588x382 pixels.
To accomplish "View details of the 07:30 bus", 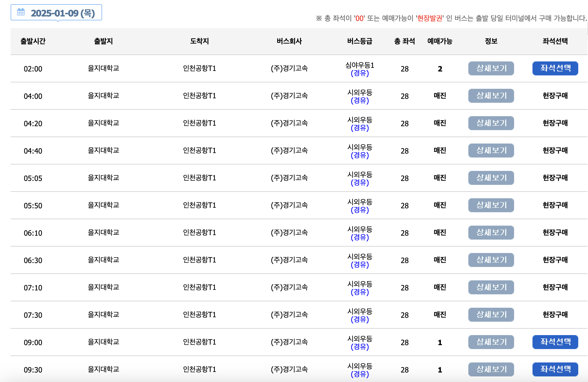I will point(491,314).
